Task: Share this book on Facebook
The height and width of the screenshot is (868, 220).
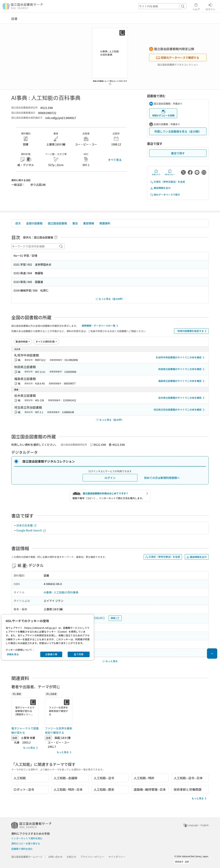Action: pyautogui.click(x=190, y=172)
